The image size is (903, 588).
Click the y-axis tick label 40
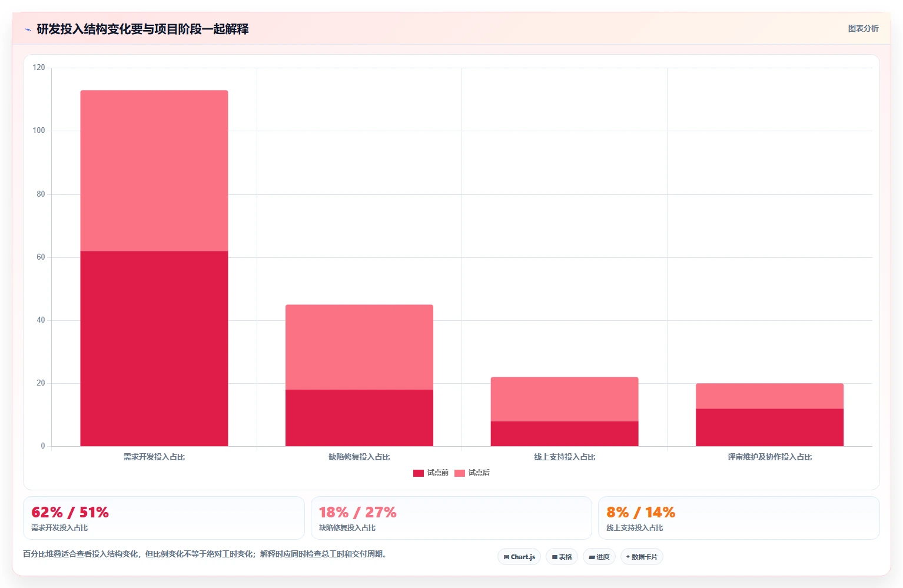tap(41, 320)
